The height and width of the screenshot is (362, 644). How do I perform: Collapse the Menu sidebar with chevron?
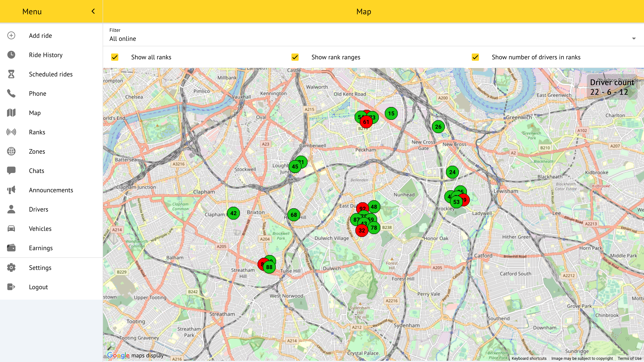point(93,11)
